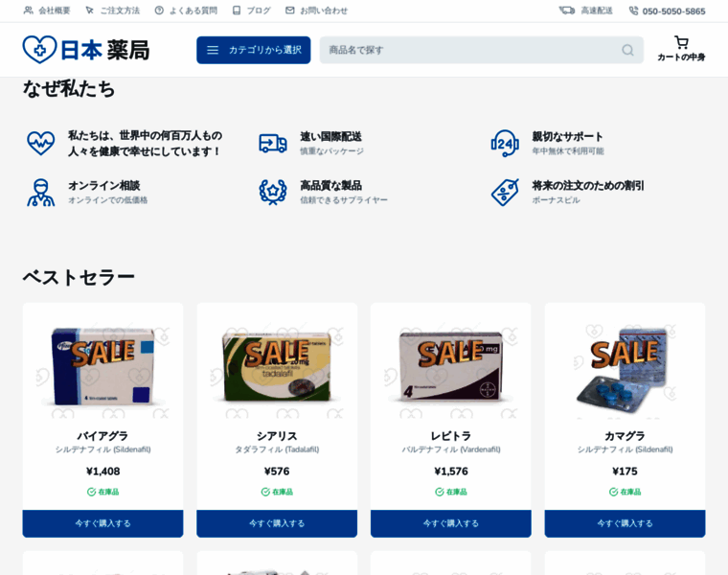The image size is (728, 575).
Task: Click the タダラフィル (Tadalafil) subtitle
Action: (x=277, y=449)
